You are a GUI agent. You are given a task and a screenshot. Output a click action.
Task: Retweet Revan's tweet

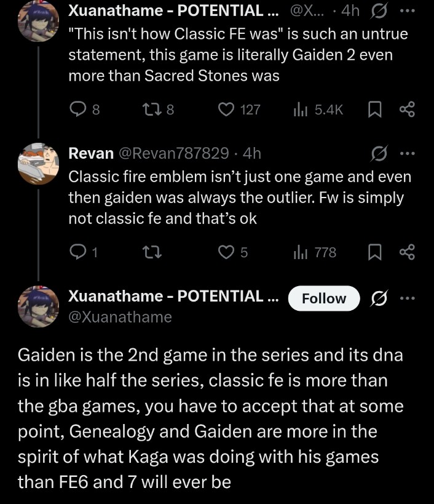[152, 252]
